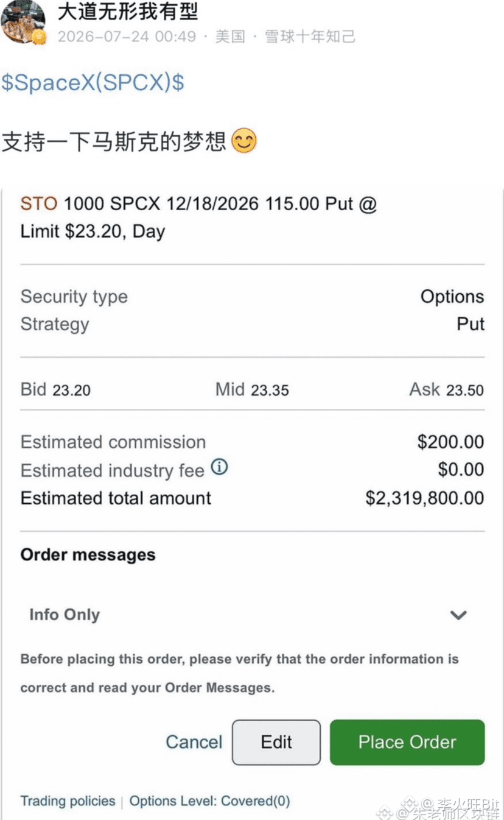This screenshot has height=820, width=504.
Task: Open Options Level: Covered(0) link
Action: (x=209, y=801)
